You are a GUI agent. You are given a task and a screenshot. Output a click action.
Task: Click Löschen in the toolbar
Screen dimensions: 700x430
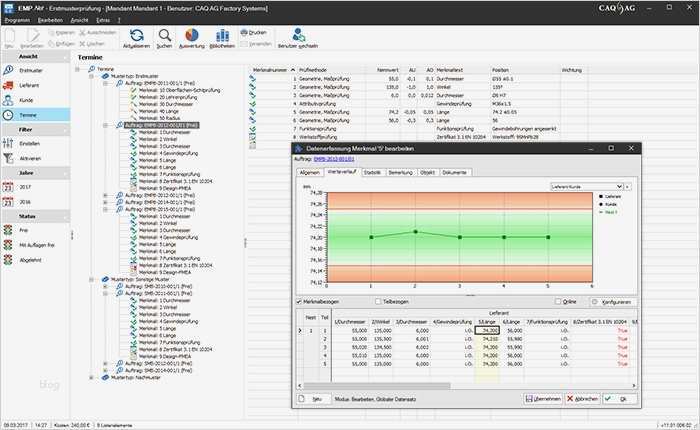pyautogui.click(x=92, y=44)
